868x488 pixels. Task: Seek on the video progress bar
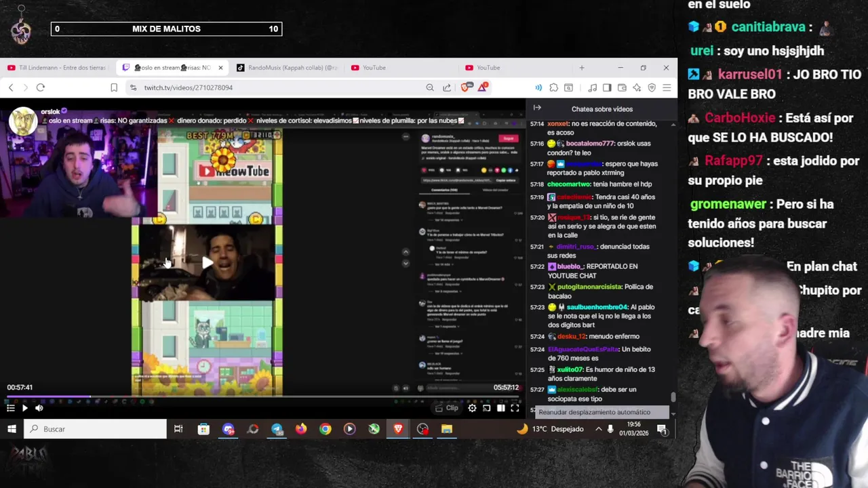pyautogui.click(x=262, y=396)
